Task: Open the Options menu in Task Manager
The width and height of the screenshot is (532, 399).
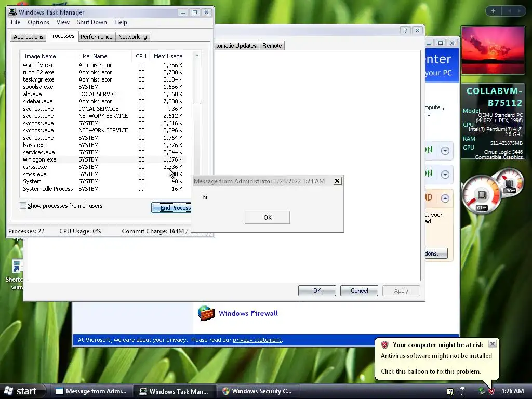Action: point(38,22)
